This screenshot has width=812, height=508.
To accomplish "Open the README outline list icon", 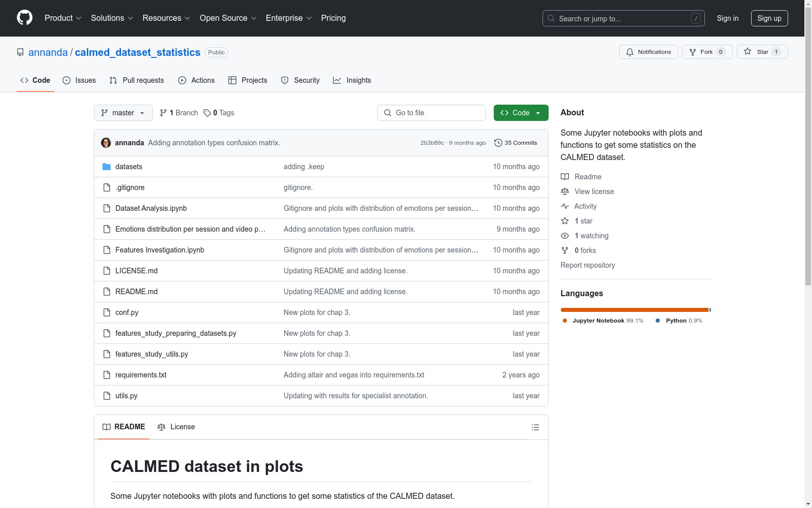I will tap(535, 427).
